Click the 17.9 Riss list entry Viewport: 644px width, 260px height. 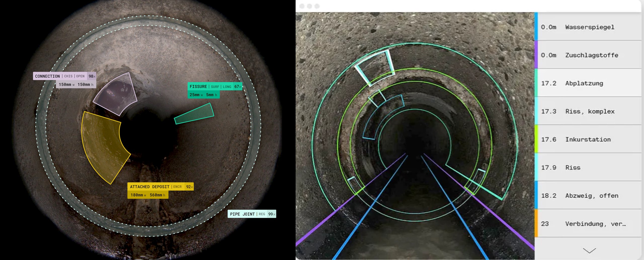[x=589, y=167]
